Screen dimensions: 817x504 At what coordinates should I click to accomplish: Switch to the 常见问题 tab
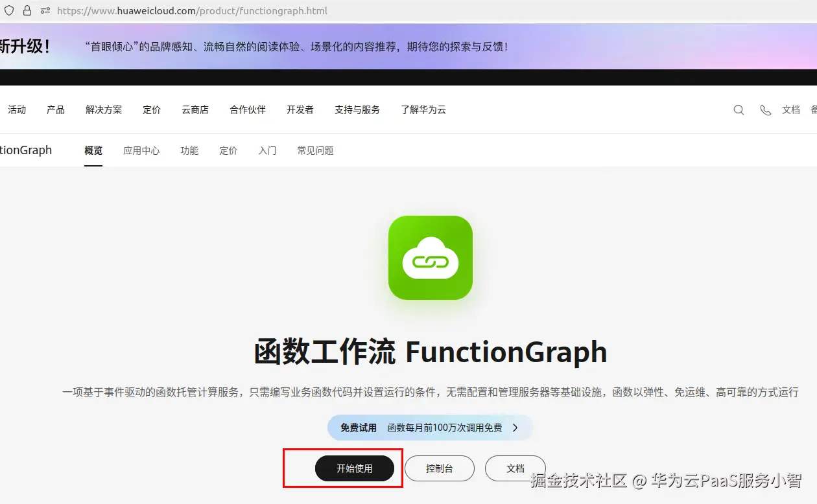(x=315, y=150)
